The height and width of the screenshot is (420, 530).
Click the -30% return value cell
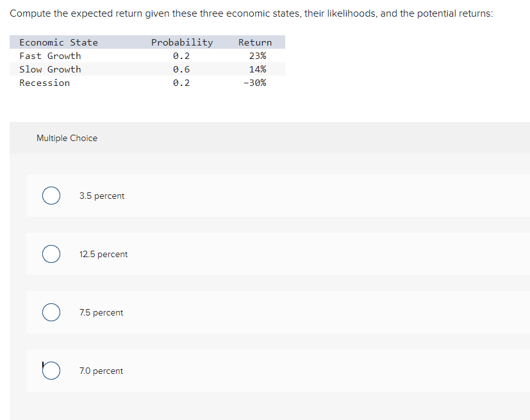[256, 82]
